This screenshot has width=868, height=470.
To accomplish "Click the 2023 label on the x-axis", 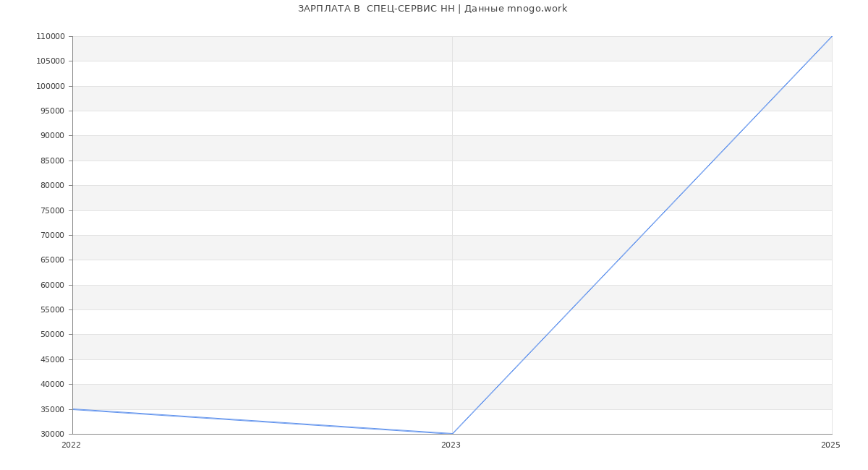I will pyautogui.click(x=451, y=445).
